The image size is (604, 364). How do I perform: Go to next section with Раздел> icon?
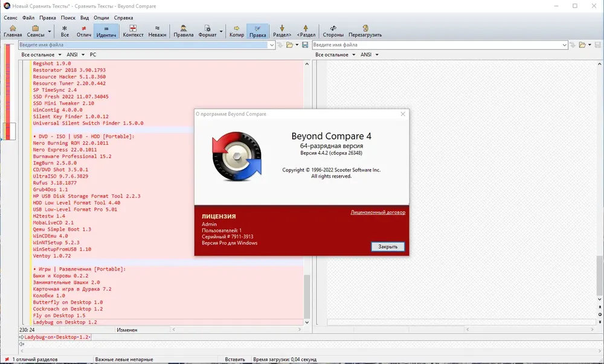point(282,31)
